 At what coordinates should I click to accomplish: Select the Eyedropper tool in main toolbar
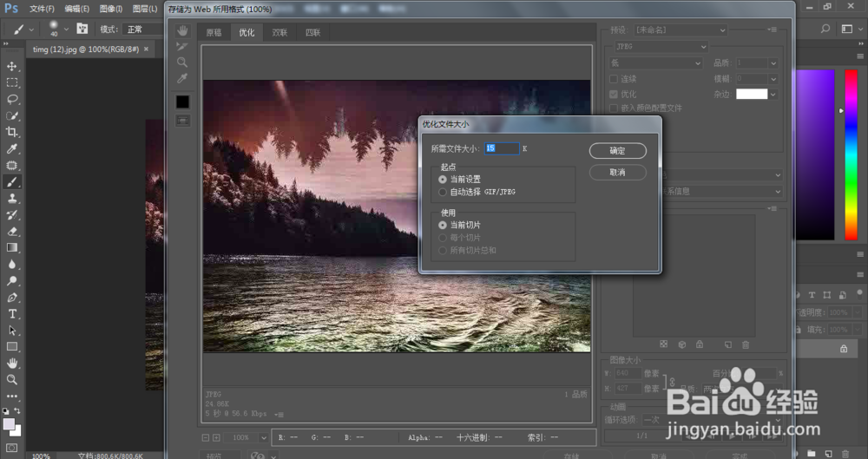click(11, 148)
